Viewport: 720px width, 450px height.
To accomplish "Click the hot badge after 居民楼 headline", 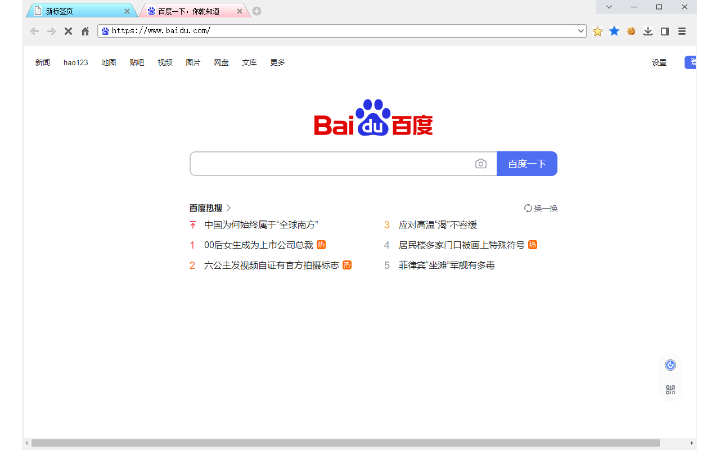I will click(x=533, y=245).
